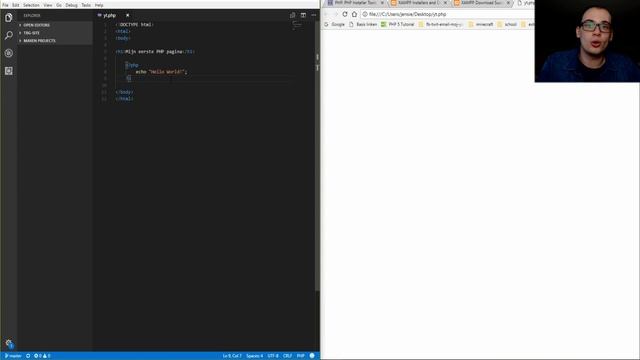The image size is (640, 360).
Task: Open the minecraft bookmarks folder
Action: [x=481, y=24]
